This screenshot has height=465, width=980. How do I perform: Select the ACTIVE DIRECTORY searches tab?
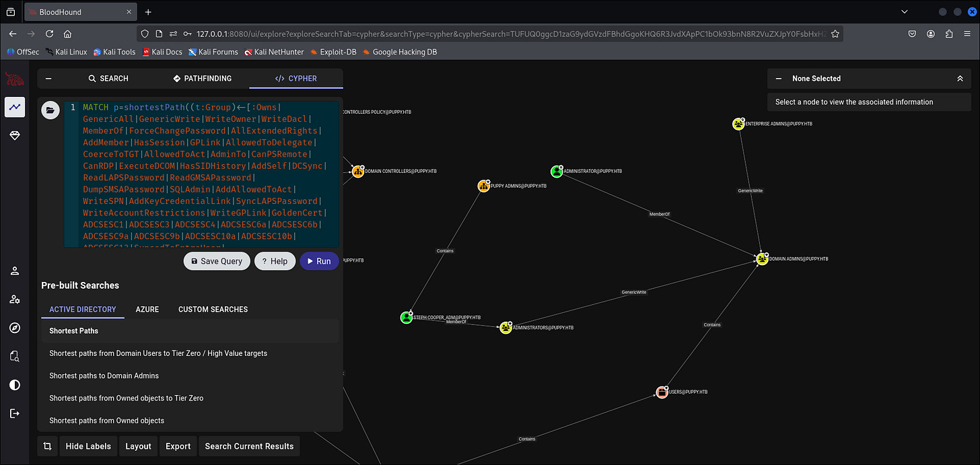[83, 310]
